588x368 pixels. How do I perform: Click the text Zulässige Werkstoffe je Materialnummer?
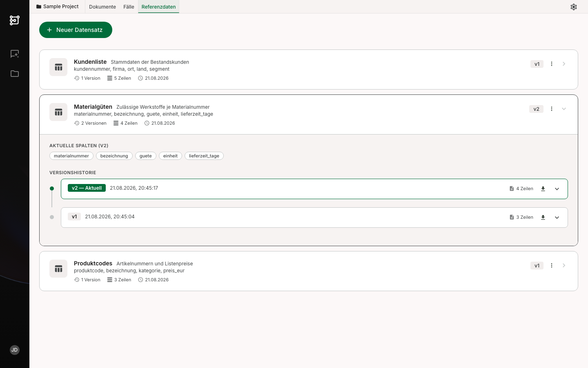(163, 107)
